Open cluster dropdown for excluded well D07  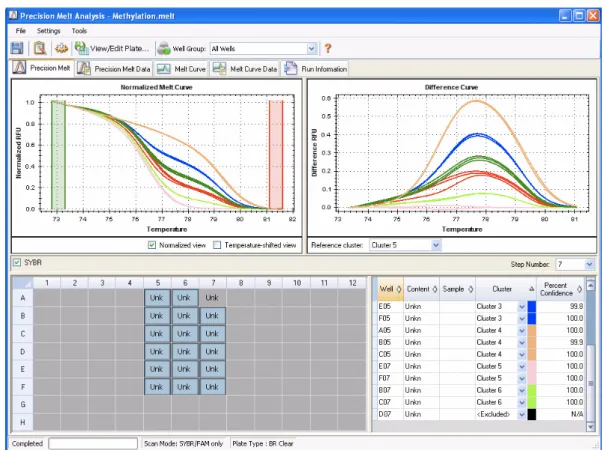[522, 414]
